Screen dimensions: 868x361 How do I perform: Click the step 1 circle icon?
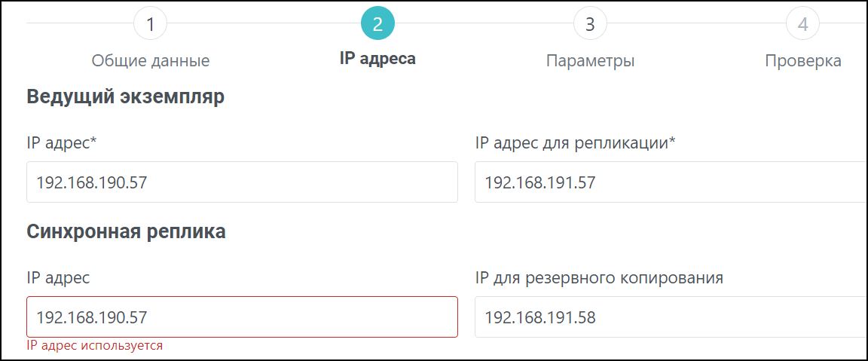point(151,24)
